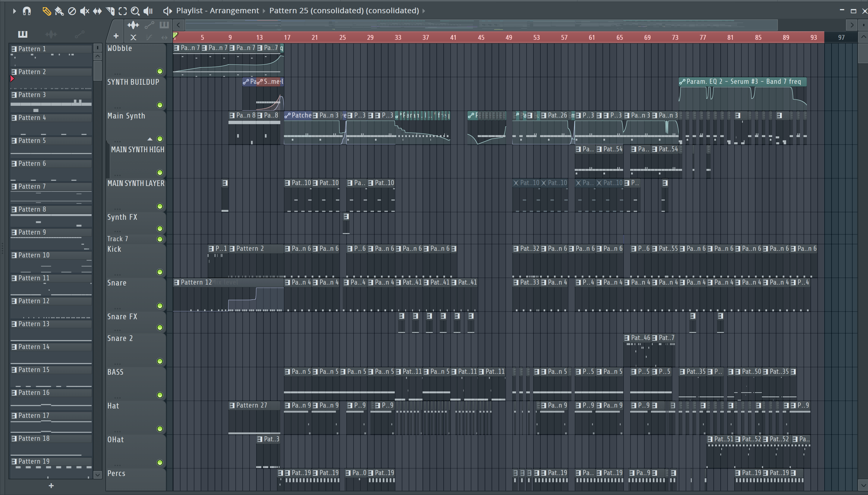Select Pattern 10 in the picker

tap(51, 255)
